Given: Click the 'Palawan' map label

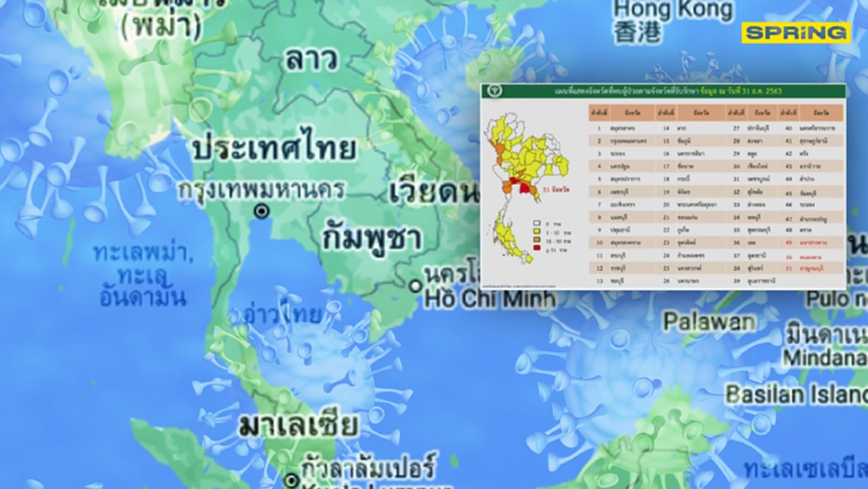Looking at the screenshot, I should point(709,322).
